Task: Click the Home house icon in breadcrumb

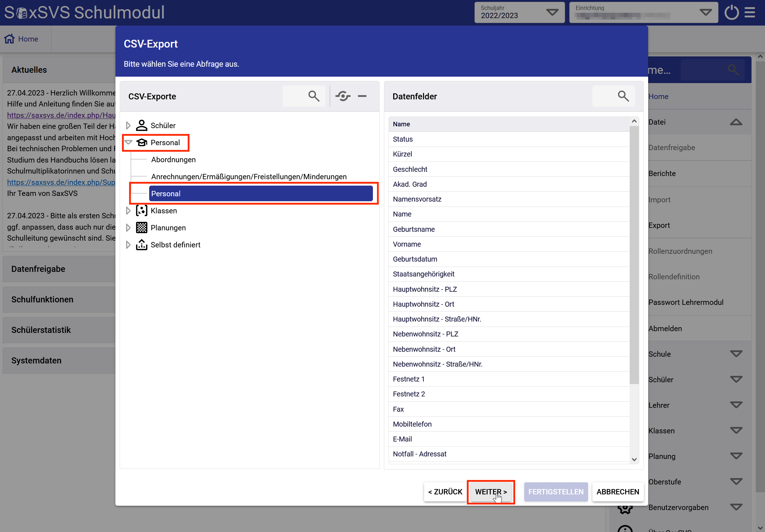Action: point(10,39)
